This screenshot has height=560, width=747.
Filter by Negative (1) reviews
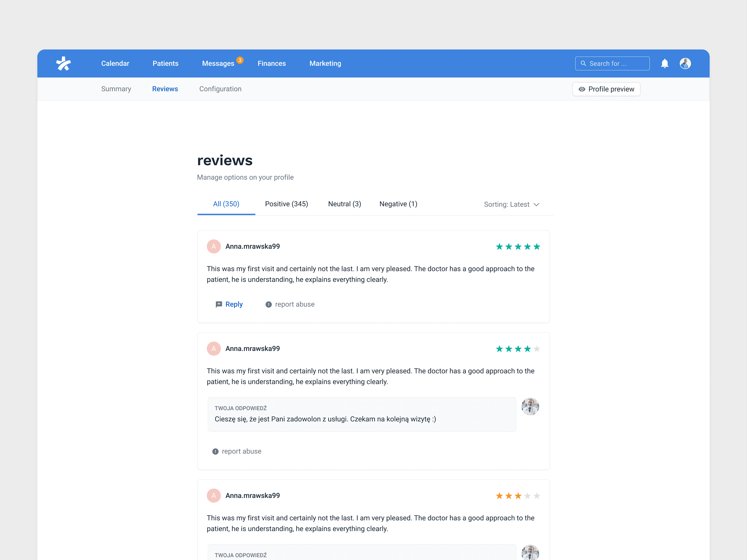[x=398, y=204]
